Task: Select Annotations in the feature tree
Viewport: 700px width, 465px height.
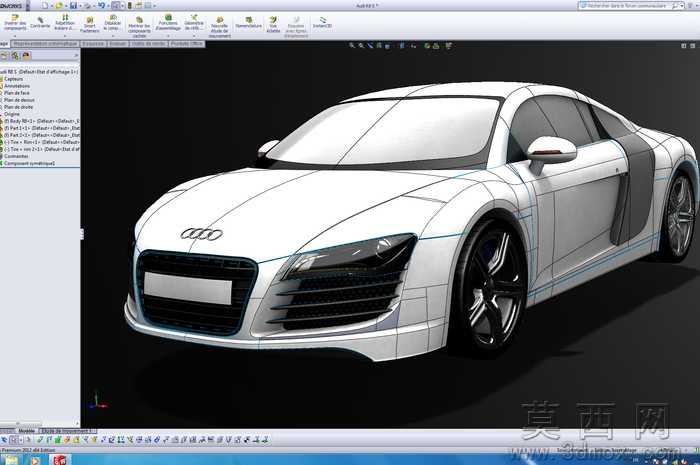Action: pyautogui.click(x=17, y=86)
